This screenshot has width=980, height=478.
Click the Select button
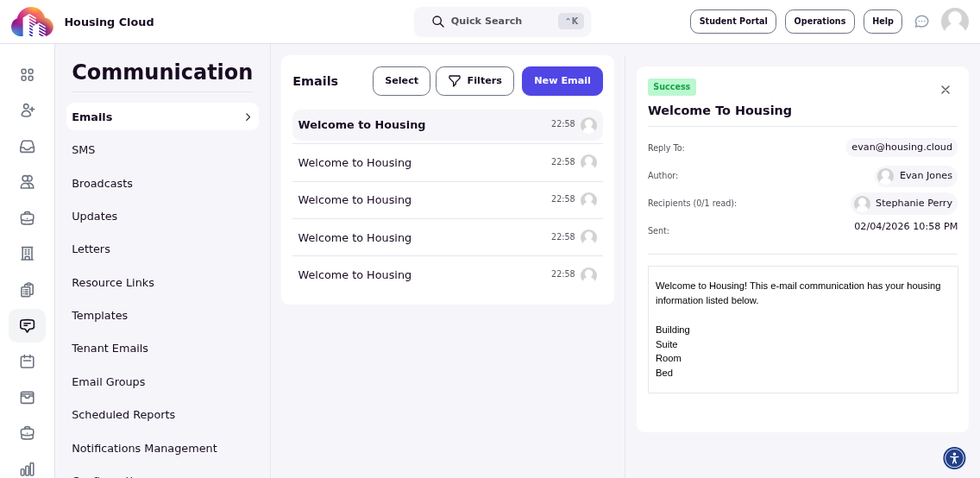(401, 81)
